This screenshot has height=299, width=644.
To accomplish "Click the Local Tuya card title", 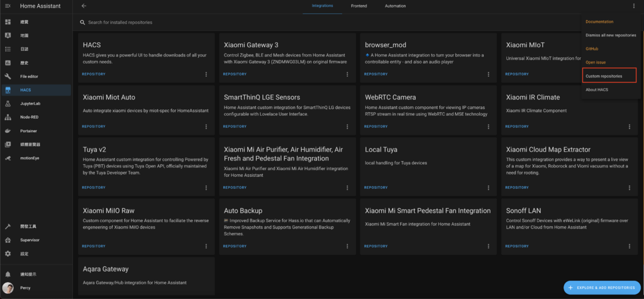I will click(x=381, y=150).
